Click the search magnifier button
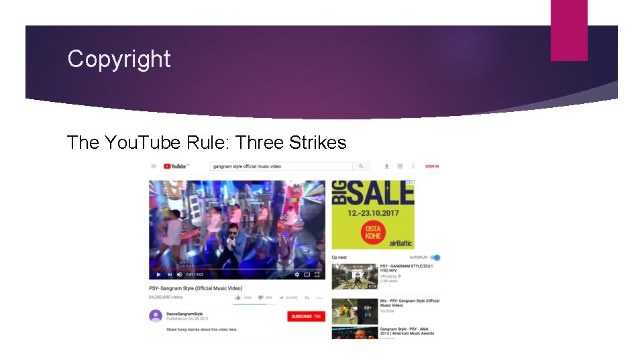The height and width of the screenshot is (362, 644). 361,166
